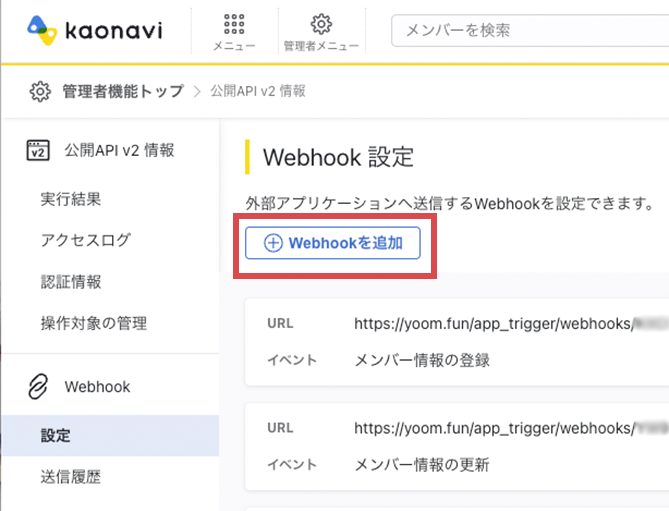Image resolution: width=669 pixels, height=511 pixels.
Task: Open 実行結果 in the sidebar
Action: point(71,199)
